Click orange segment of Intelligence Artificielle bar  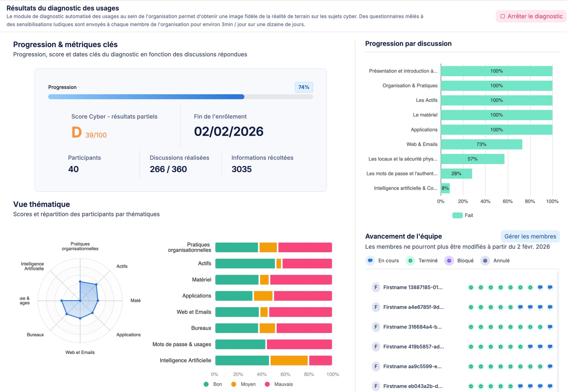289,360
